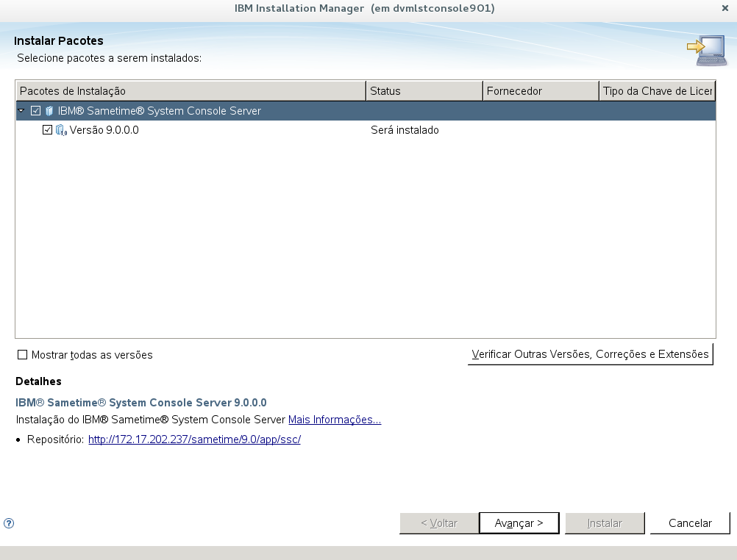Screen dimensions: 737x560
Task: Click the Sametime System Console Server package icon
Action: coord(49,111)
